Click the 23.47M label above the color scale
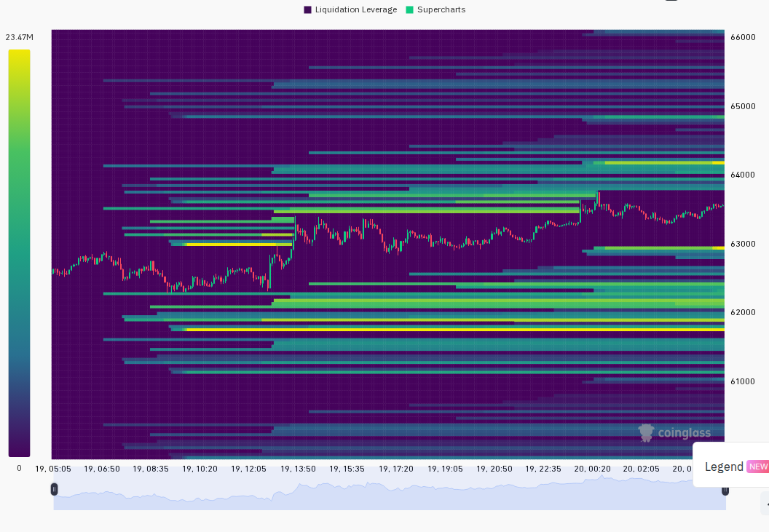 (x=19, y=37)
